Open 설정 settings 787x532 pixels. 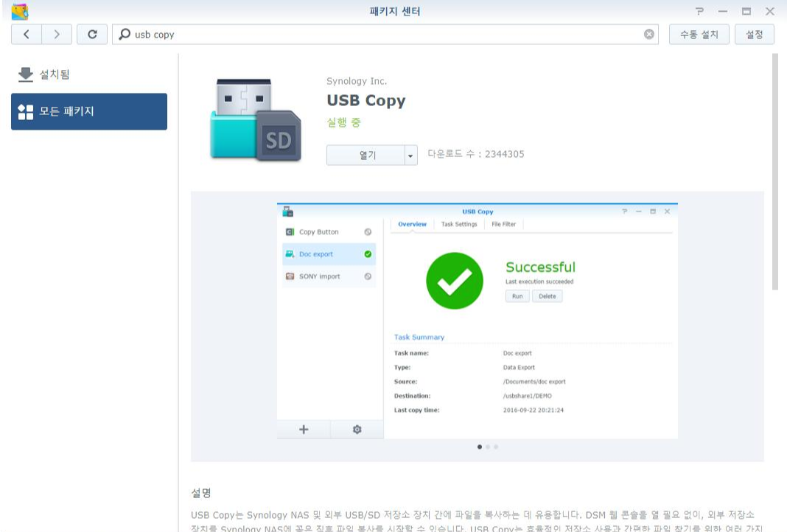(x=755, y=34)
